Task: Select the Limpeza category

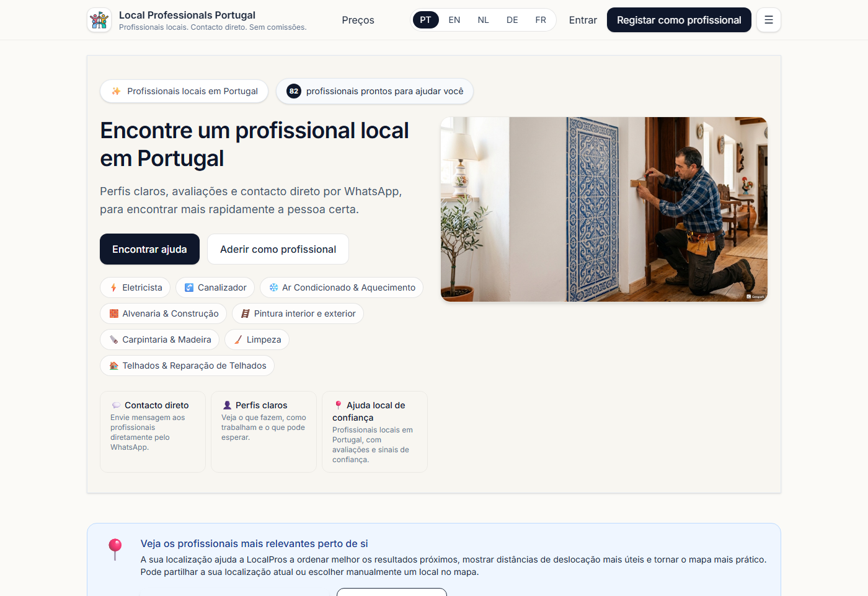Action: click(x=257, y=340)
